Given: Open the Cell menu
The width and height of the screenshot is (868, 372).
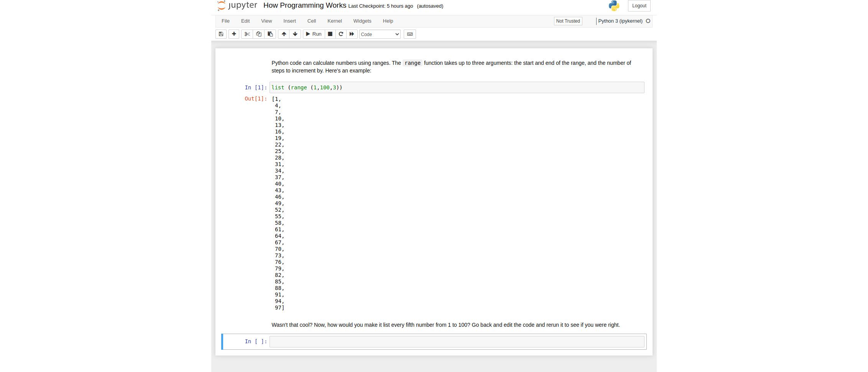Looking at the screenshot, I should [312, 21].
